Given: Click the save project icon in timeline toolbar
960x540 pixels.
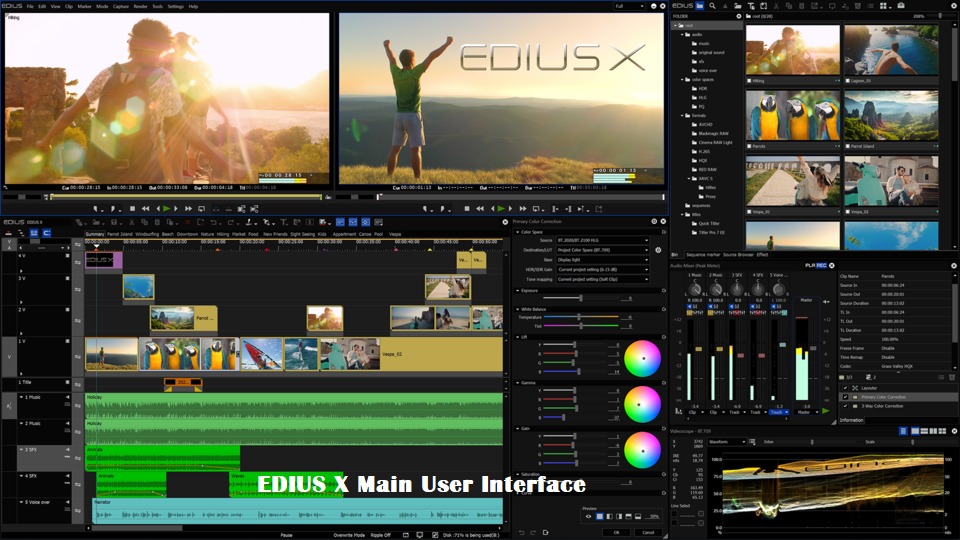Looking at the screenshot, I should (113, 222).
